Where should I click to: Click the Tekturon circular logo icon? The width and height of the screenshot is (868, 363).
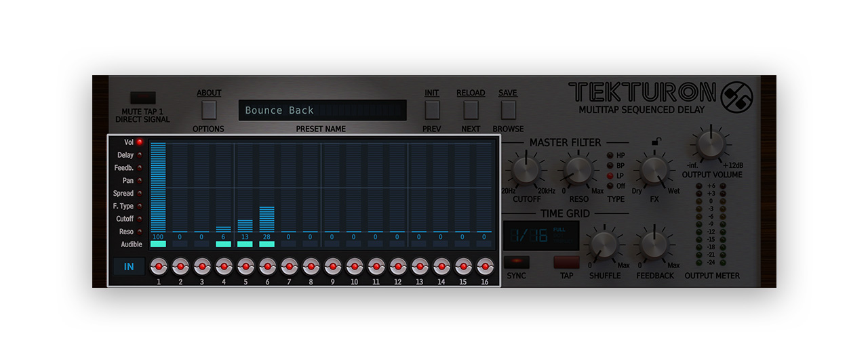tap(736, 98)
